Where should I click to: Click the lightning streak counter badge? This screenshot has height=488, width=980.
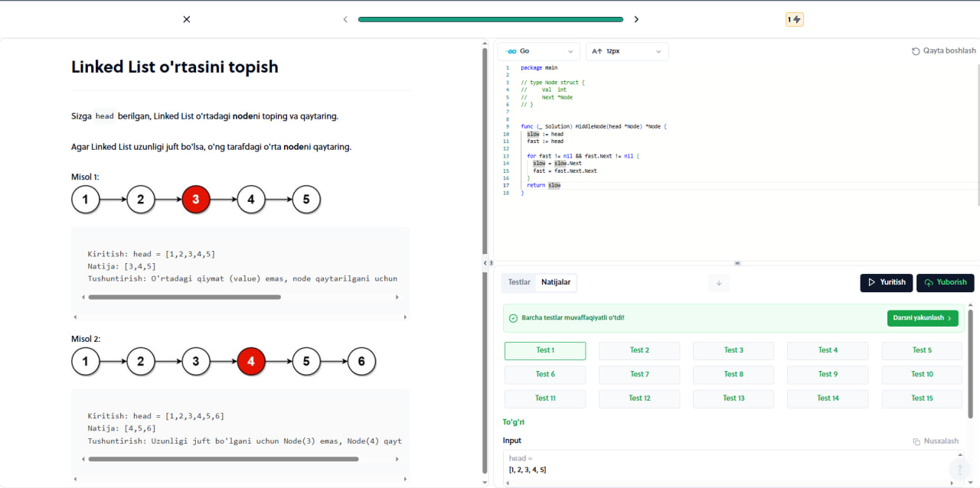(794, 19)
